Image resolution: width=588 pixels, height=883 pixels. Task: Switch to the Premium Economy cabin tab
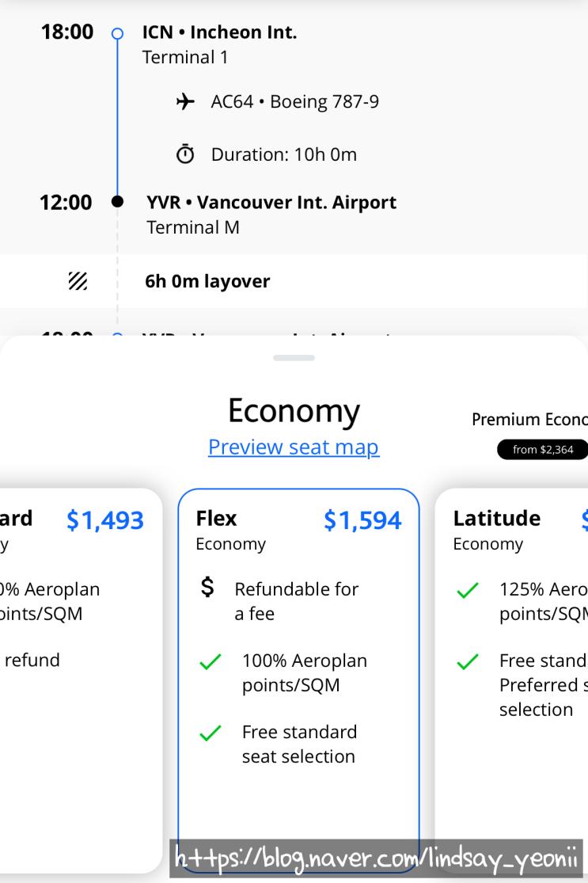coord(529,420)
